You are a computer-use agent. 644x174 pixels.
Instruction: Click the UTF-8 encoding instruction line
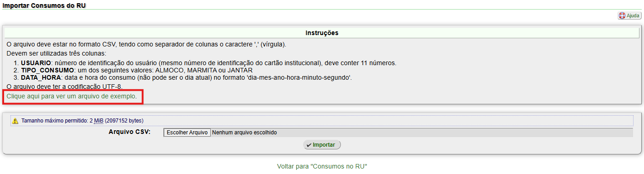(x=65, y=87)
